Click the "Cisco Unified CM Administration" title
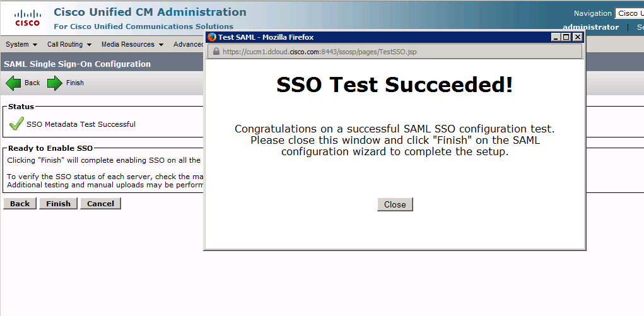This screenshot has width=644, height=316. point(150,12)
